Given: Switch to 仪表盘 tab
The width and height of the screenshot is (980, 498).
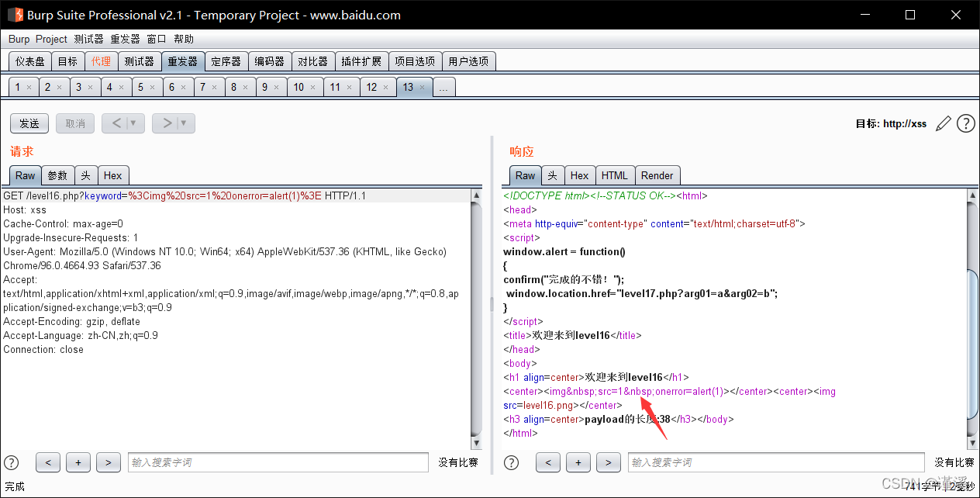Looking at the screenshot, I should tap(30, 61).
